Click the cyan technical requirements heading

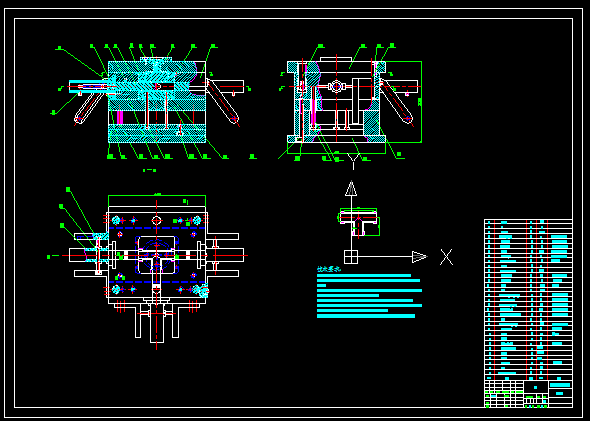(x=328, y=269)
